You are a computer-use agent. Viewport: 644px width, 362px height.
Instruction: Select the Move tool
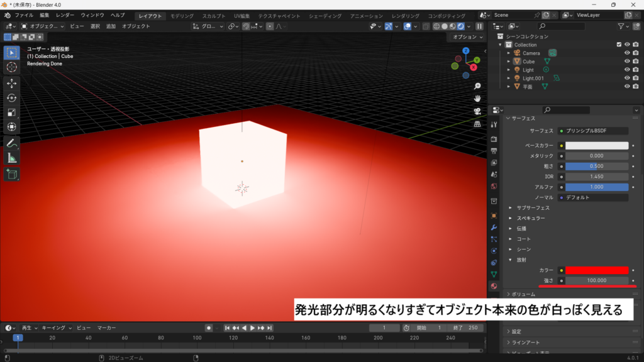click(x=11, y=84)
